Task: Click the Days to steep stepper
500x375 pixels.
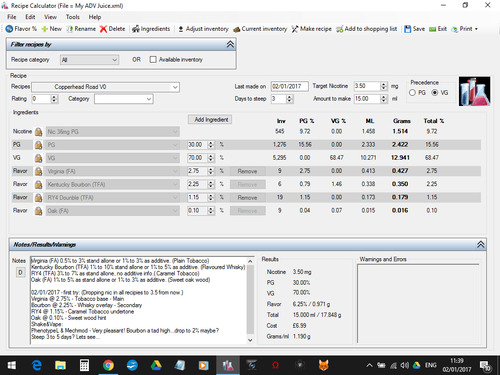Action: (289, 99)
